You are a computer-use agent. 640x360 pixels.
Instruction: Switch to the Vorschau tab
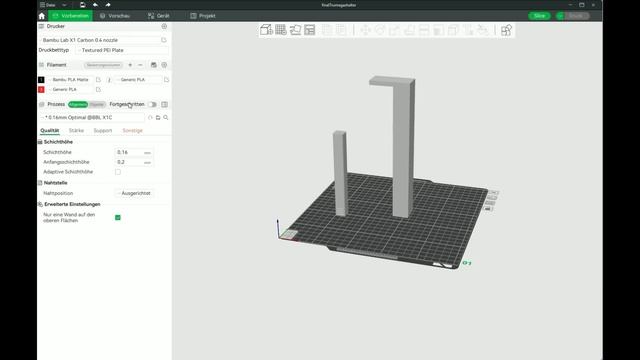[115, 16]
